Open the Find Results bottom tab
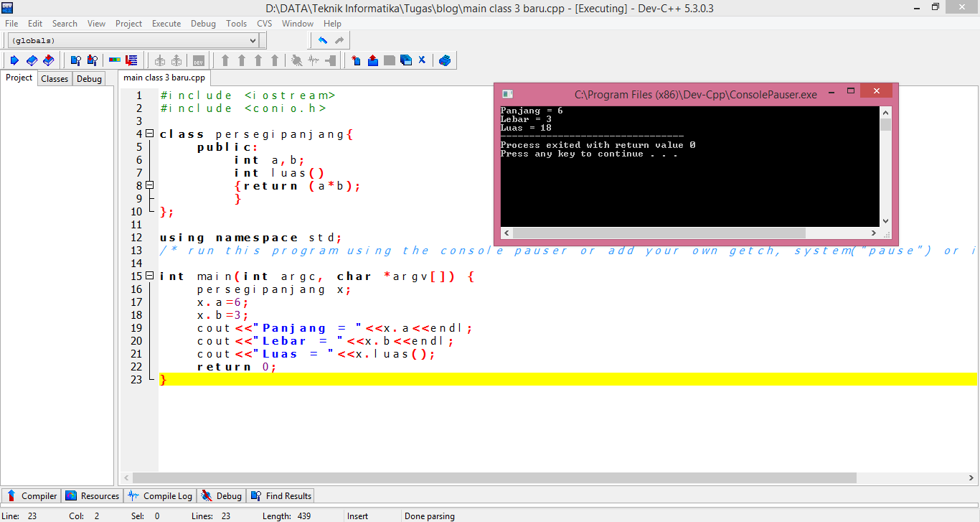This screenshot has width=980, height=522. (281, 495)
